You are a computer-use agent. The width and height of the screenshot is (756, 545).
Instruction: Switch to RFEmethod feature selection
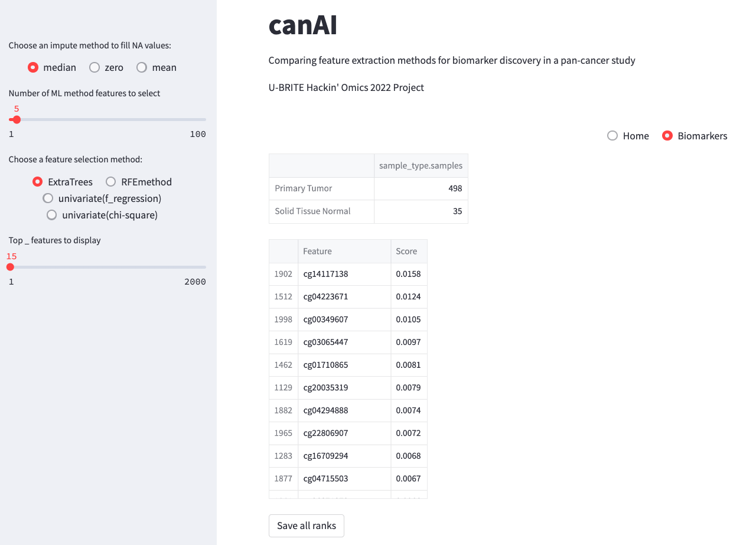click(x=139, y=182)
